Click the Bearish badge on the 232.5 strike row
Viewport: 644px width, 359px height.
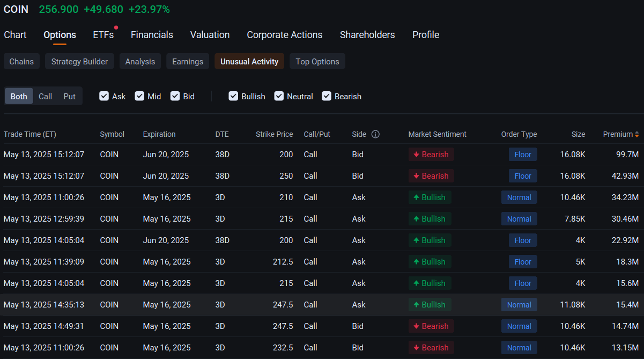[x=431, y=348]
